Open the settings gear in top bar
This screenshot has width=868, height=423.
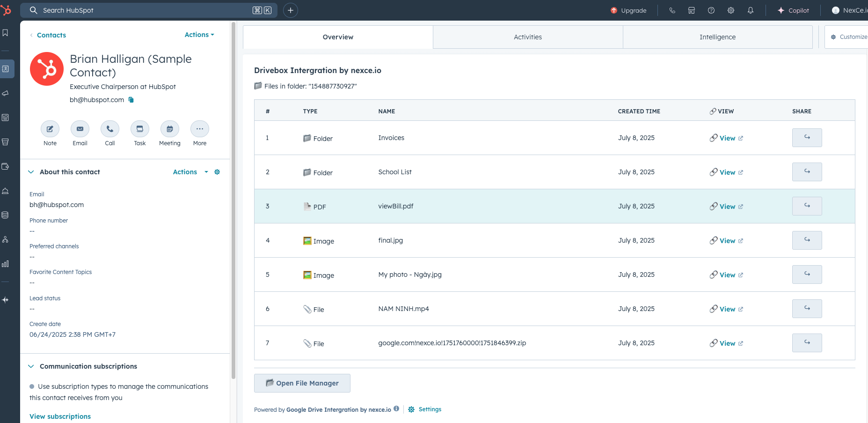(x=731, y=10)
